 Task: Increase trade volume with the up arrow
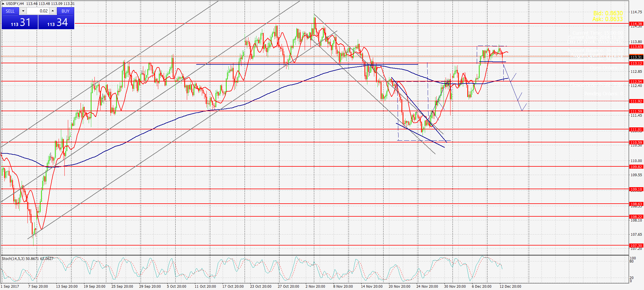click(x=53, y=11)
